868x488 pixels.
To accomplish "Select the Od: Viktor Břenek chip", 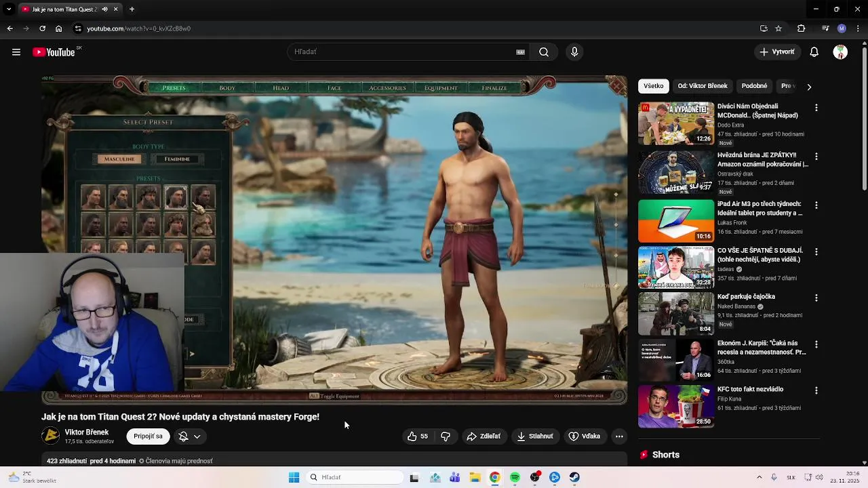I will click(x=703, y=86).
